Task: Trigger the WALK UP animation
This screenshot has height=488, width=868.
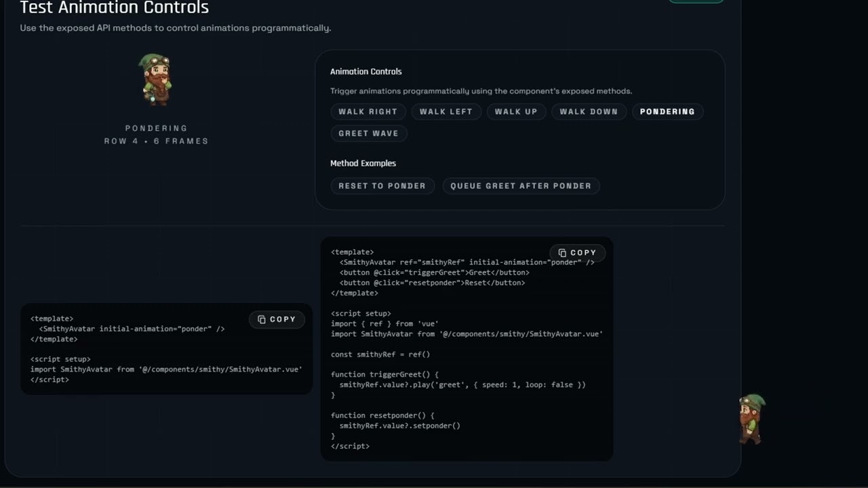Action: coord(516,112)
